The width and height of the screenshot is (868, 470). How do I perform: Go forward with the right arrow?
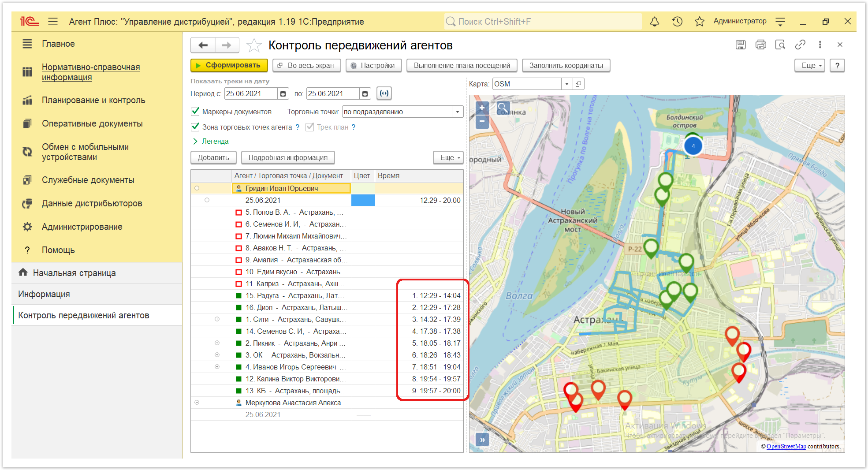(227, 45)
